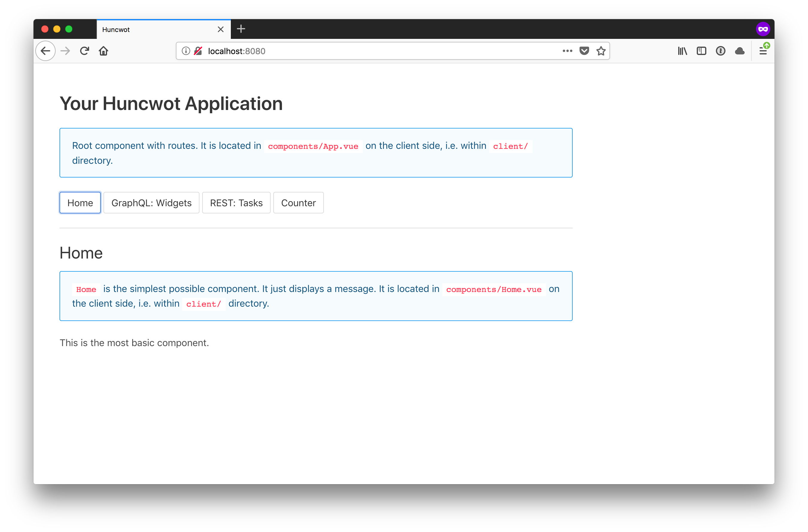
Task: Open the Library bookshelf icon
Action: pyautogui.click(x=682, y=51)
